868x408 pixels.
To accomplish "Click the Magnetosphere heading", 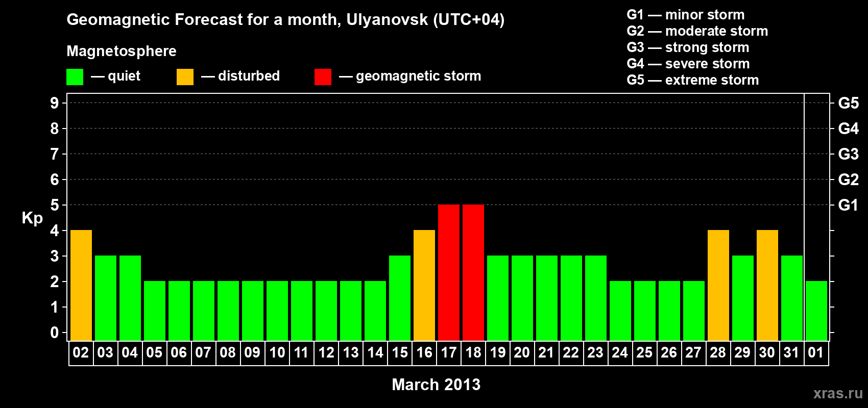I will [x=122, y=52].
